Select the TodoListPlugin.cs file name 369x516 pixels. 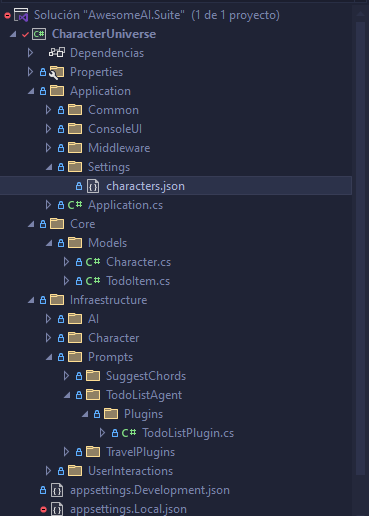(x=188, y=433)
